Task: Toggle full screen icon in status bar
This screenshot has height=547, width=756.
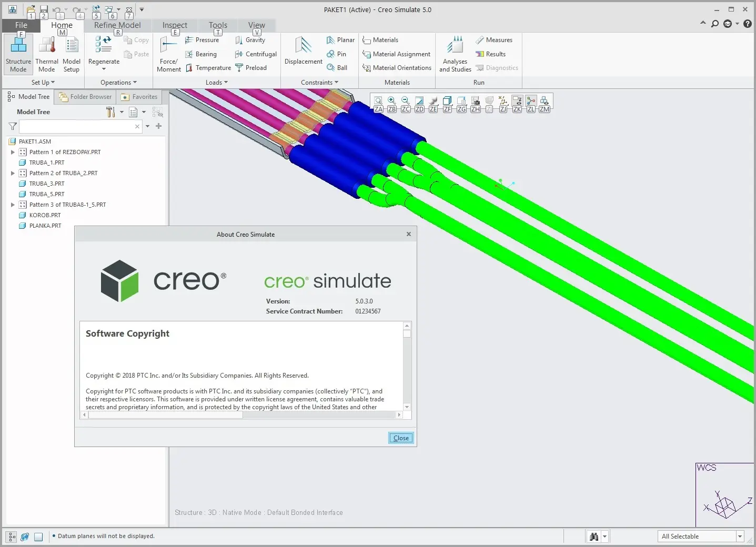Action: tap(38, 537)
